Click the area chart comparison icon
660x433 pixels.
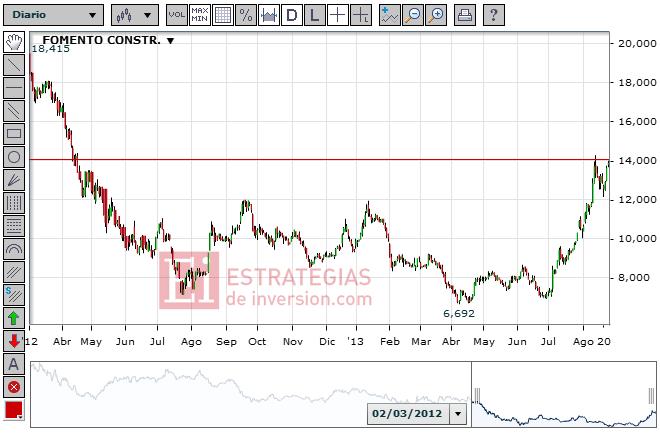tap(269, 15)
